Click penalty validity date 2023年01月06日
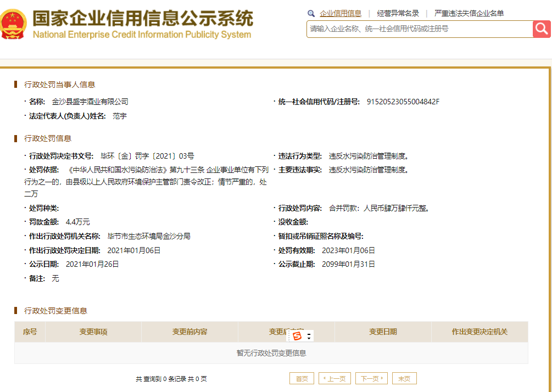Screen dimensions: 552x392 348,250
